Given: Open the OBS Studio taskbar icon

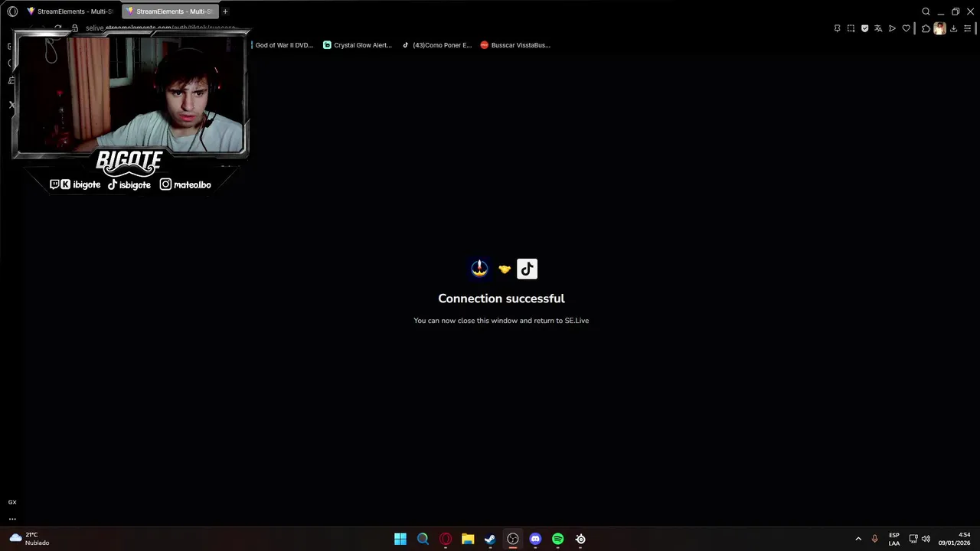Looking at the screenshot, I should (x=513, y=539).
